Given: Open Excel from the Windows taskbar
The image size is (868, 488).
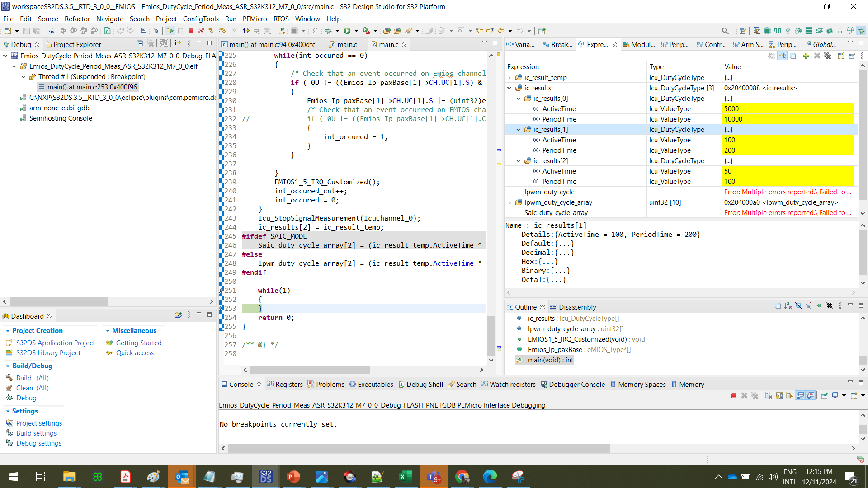Looking at the screenshot, I should point(406,477).
